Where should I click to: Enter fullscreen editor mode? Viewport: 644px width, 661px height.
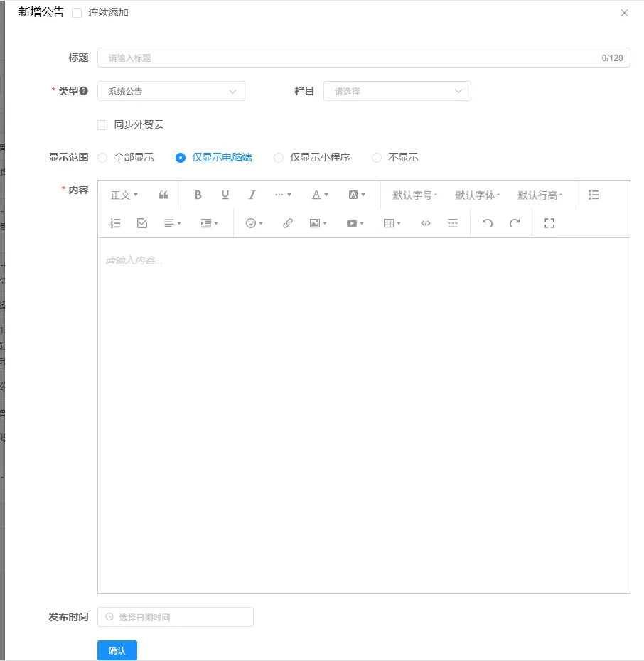pos(549,223)
